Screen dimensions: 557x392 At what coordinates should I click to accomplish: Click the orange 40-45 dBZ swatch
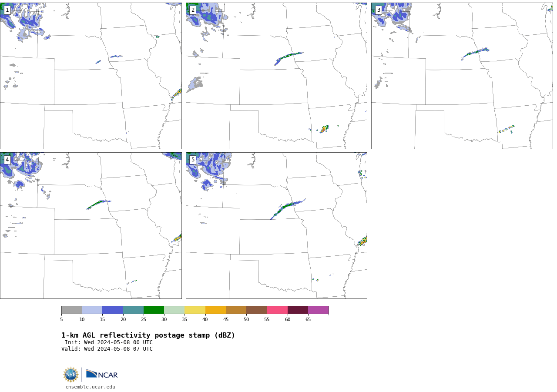point(215,310)
